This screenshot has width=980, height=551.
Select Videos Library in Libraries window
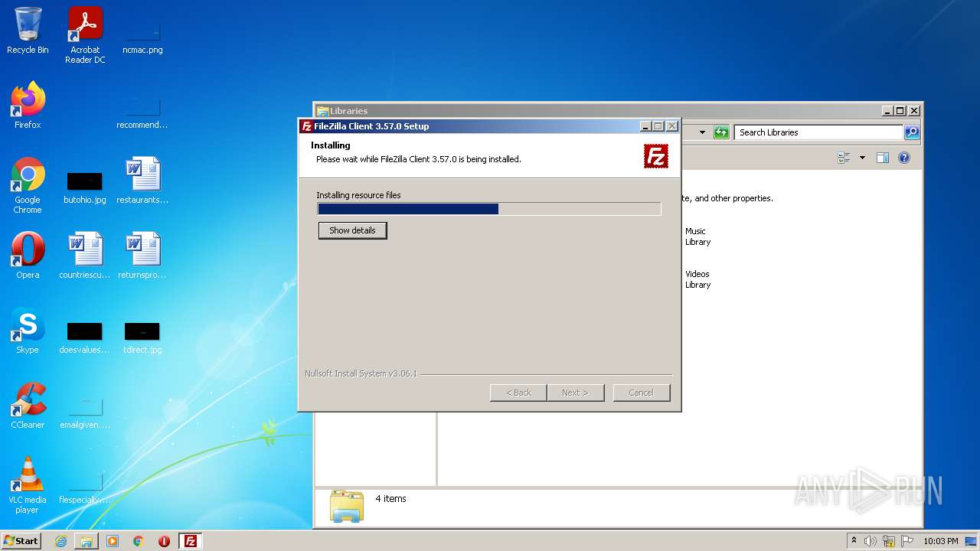697,279
